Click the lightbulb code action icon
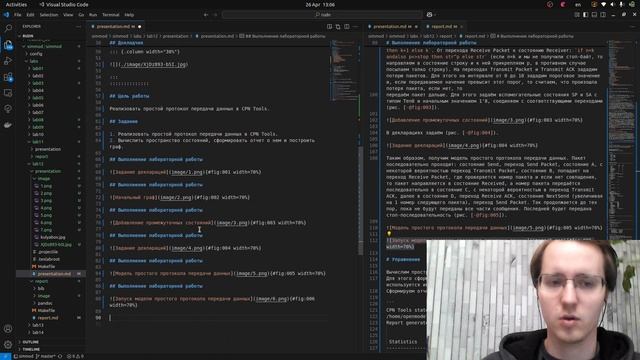The width and height of the screenshot is (640, 360). click(389, 234)
